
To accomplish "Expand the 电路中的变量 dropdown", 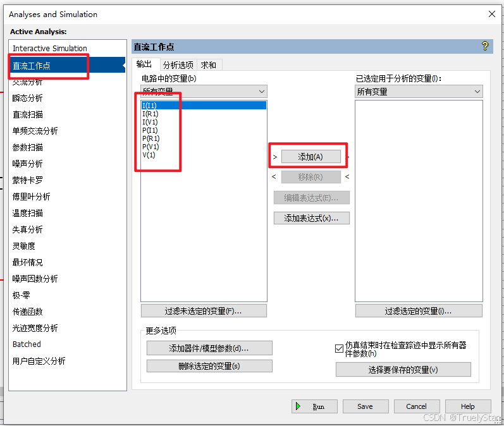I will point(204,92).
